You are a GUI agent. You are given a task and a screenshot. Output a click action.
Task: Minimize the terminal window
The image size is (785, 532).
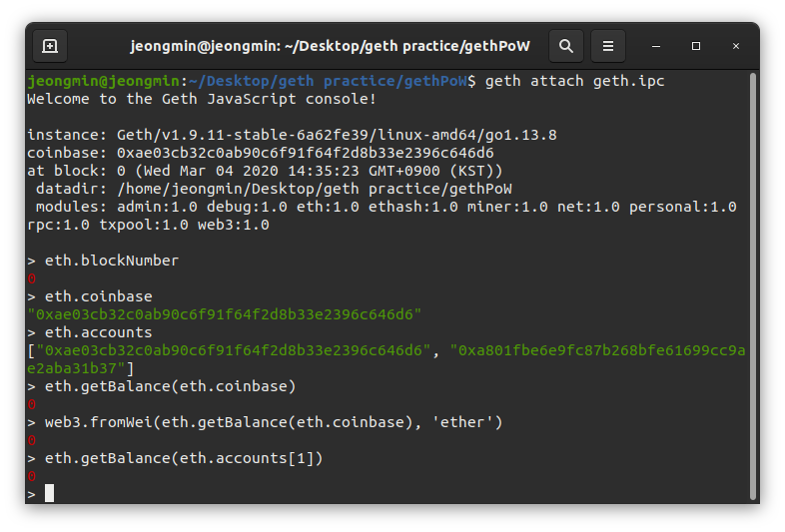pos(656,46)
